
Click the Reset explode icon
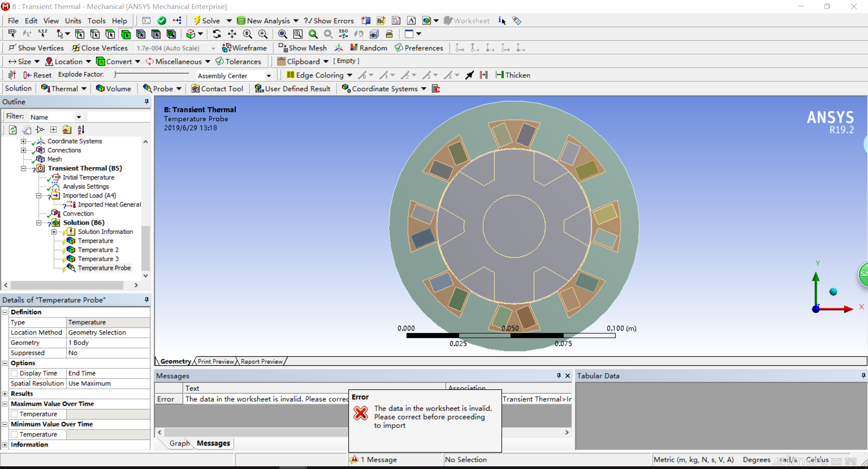click(27, 75)
